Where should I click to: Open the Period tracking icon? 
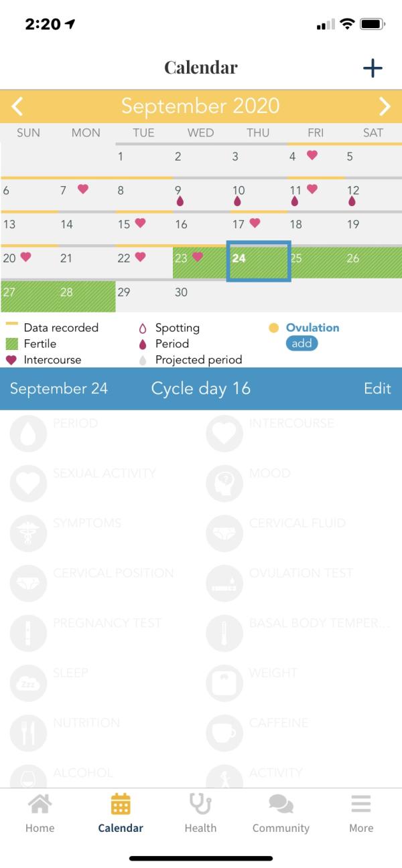tap(28, 433)
